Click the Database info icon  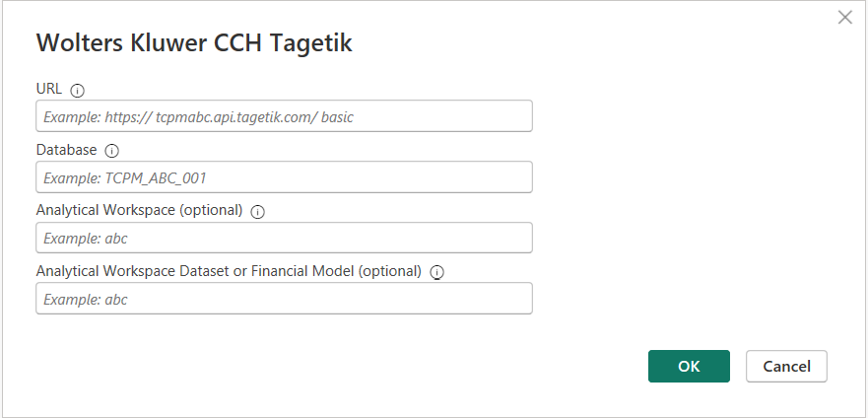pos(111,151)
